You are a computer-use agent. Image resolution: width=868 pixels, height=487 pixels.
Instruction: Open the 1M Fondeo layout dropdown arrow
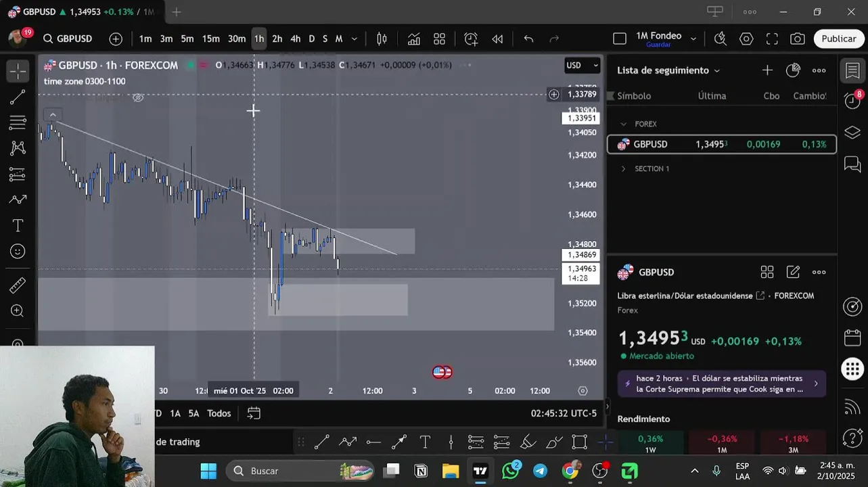[x=693, y=39]
